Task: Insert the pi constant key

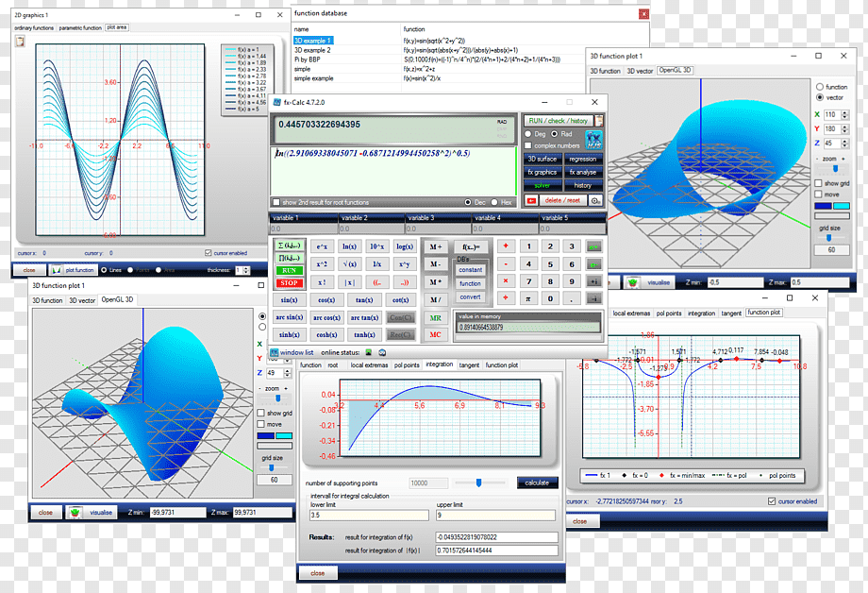Action: click(x=528, y=298)
